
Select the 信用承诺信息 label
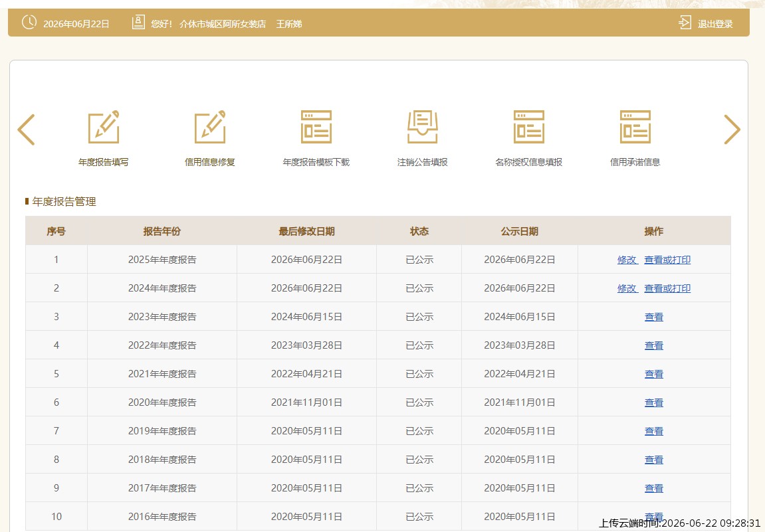click(635, 162)
